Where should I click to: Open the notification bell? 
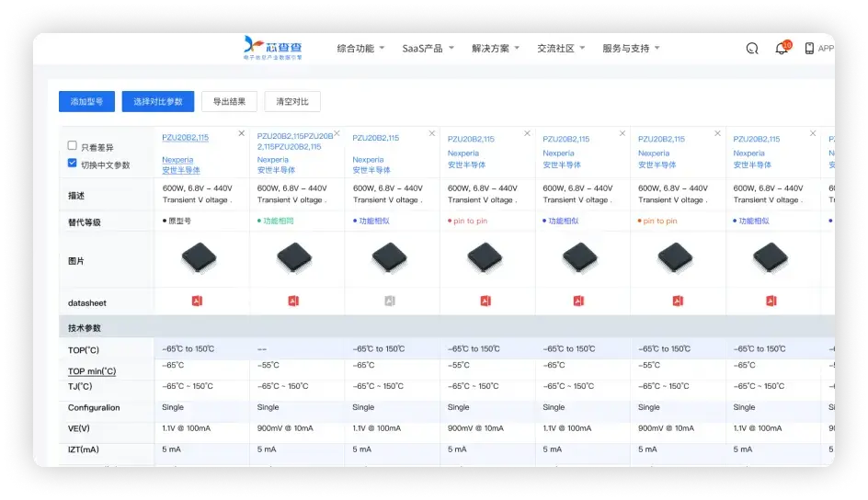coord(782,48)
